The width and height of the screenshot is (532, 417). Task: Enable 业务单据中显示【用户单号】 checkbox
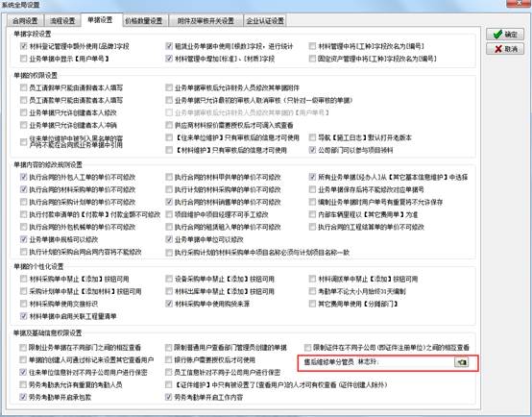[23, 59]
